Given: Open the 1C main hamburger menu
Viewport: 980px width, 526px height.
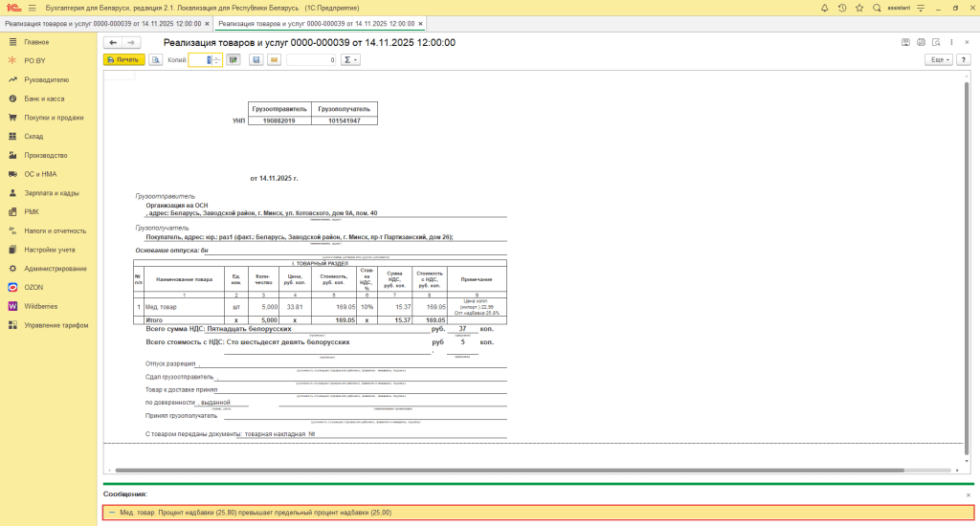Looking at the screenshot, I should pos(32,8).
